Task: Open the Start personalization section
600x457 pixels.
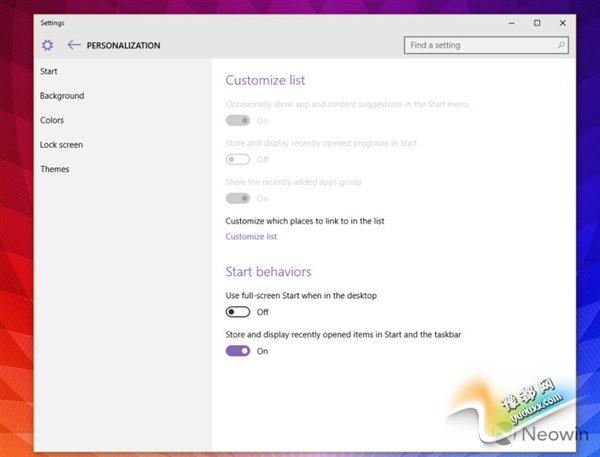Action: point(49,71)
